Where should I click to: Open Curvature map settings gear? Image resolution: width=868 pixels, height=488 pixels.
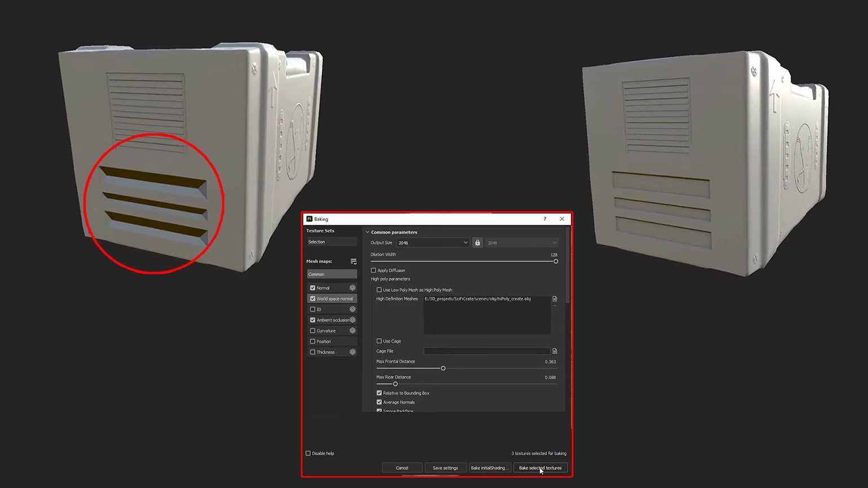point(352,331)
